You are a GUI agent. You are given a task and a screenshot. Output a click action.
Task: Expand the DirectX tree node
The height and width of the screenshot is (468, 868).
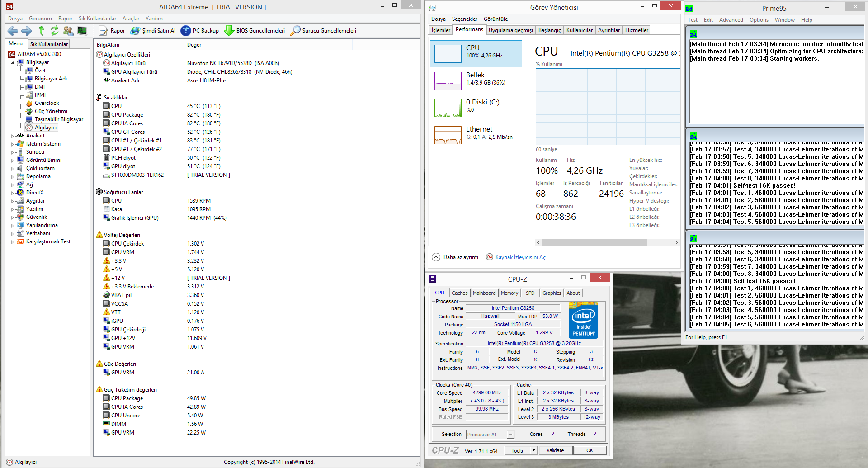click(x=12, y=193)
